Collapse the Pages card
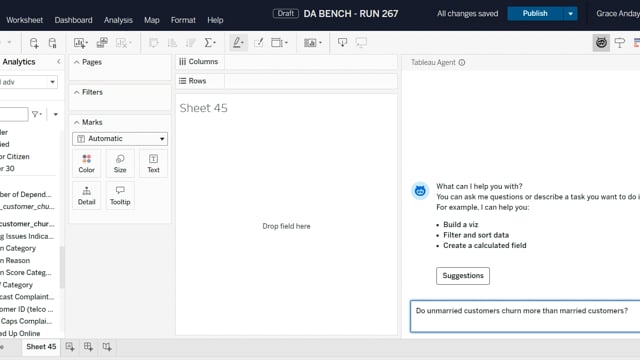Image resolution: width=640 pixels, height=360 pixels. (x=76, y=62)
